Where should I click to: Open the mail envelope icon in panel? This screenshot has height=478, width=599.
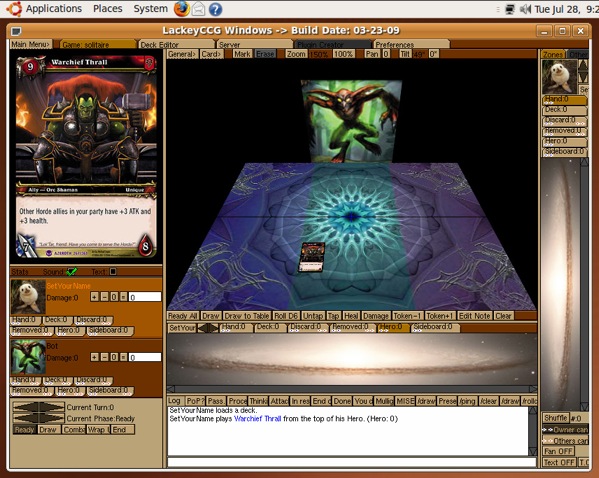pos(198,9)
